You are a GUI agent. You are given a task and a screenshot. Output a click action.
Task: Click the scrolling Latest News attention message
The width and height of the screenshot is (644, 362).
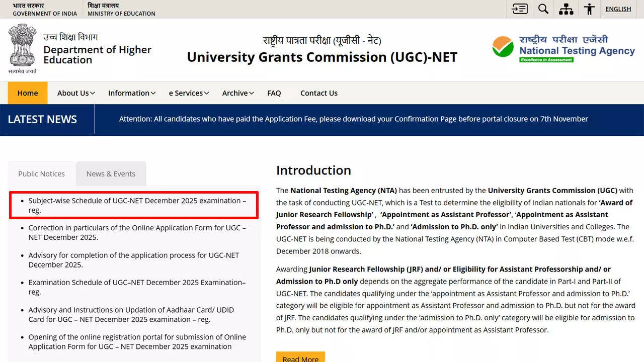click(353, 119)
